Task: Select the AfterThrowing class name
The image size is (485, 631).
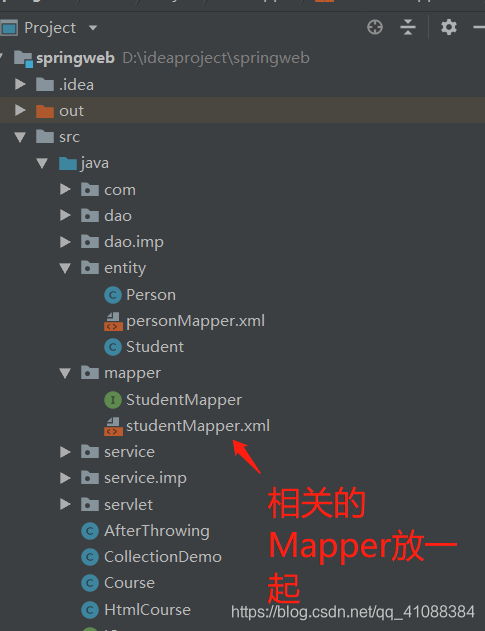Action: point(157,531)
